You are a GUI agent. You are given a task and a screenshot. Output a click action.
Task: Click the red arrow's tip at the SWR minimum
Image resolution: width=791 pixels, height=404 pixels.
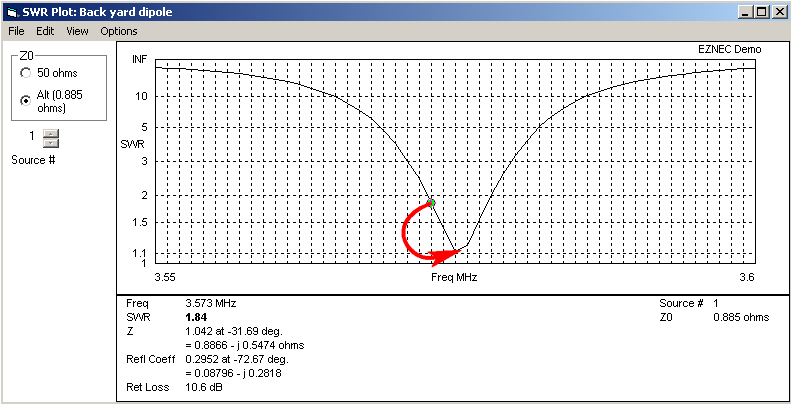tap(461, 250)
